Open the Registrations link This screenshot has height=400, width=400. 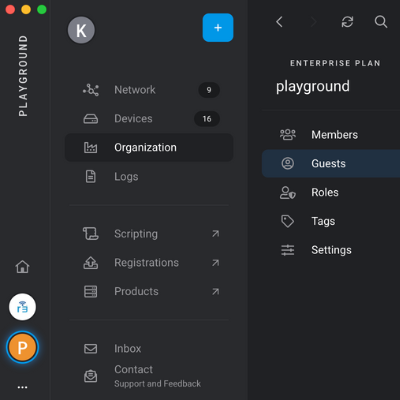coord(149,263)
